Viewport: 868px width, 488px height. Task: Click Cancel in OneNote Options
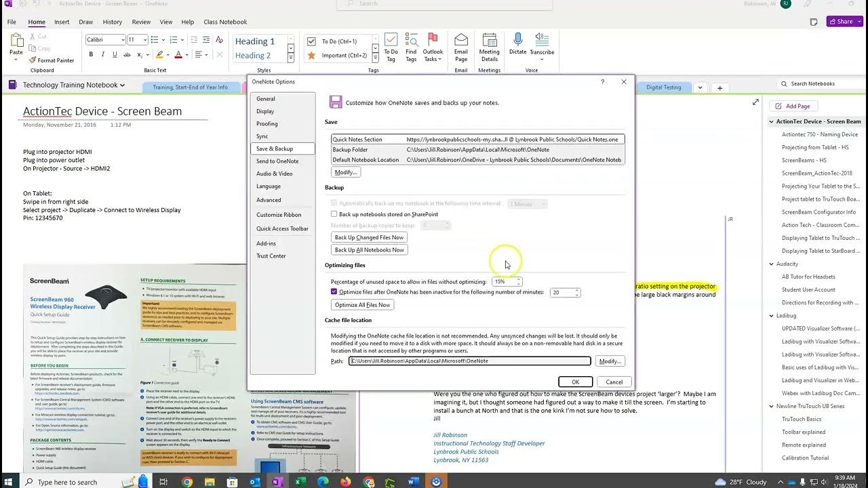pyautogui.click(x=614, y=382)
